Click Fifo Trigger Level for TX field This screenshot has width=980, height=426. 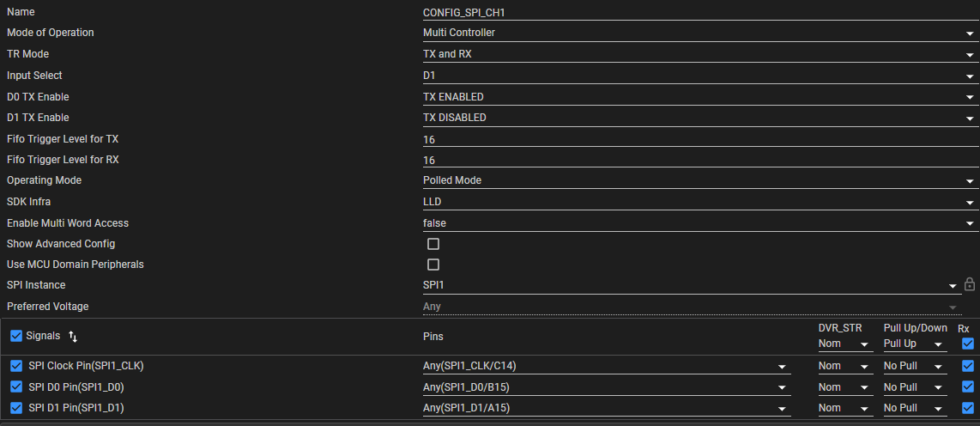[x=700, y=139]
